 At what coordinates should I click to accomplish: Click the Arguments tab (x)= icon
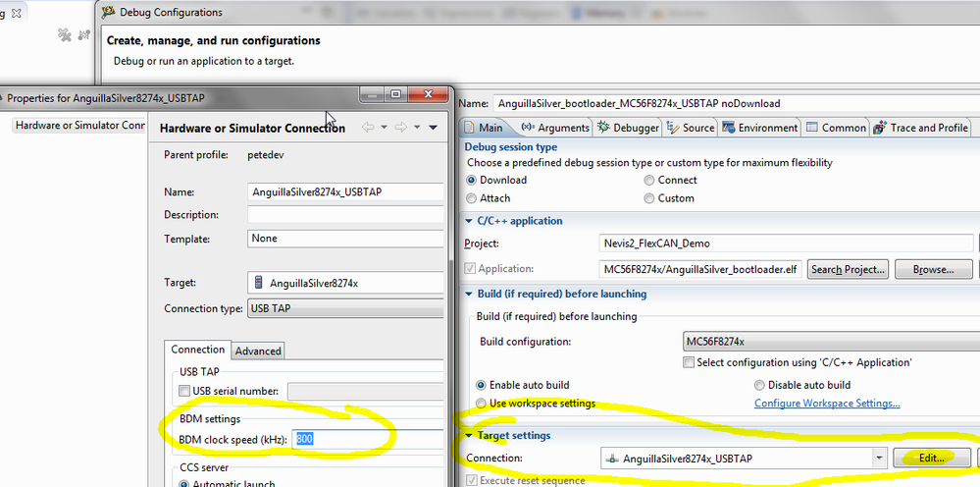[x=528, y=127]
